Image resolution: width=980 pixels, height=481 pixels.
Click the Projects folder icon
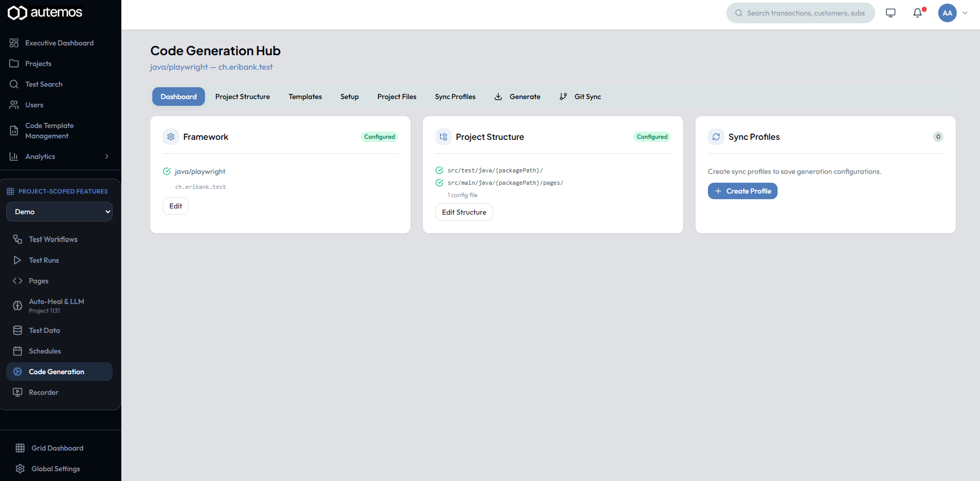click(x=14, y=63)
